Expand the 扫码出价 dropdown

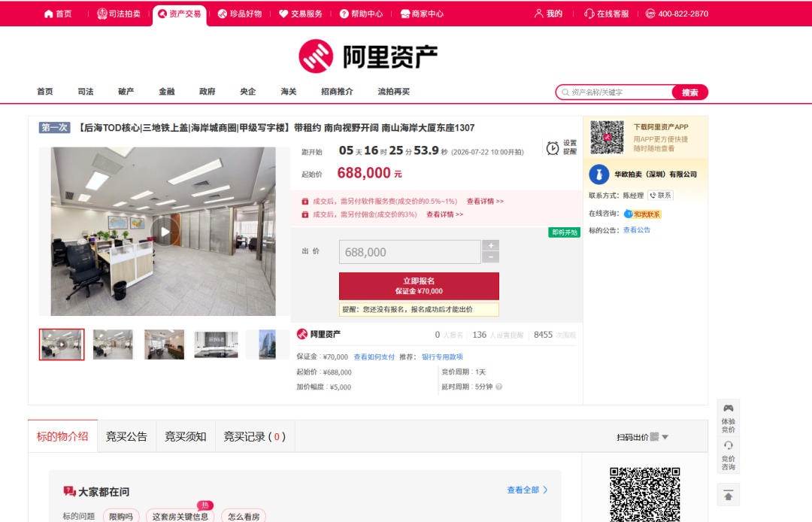tap(642, 437)
